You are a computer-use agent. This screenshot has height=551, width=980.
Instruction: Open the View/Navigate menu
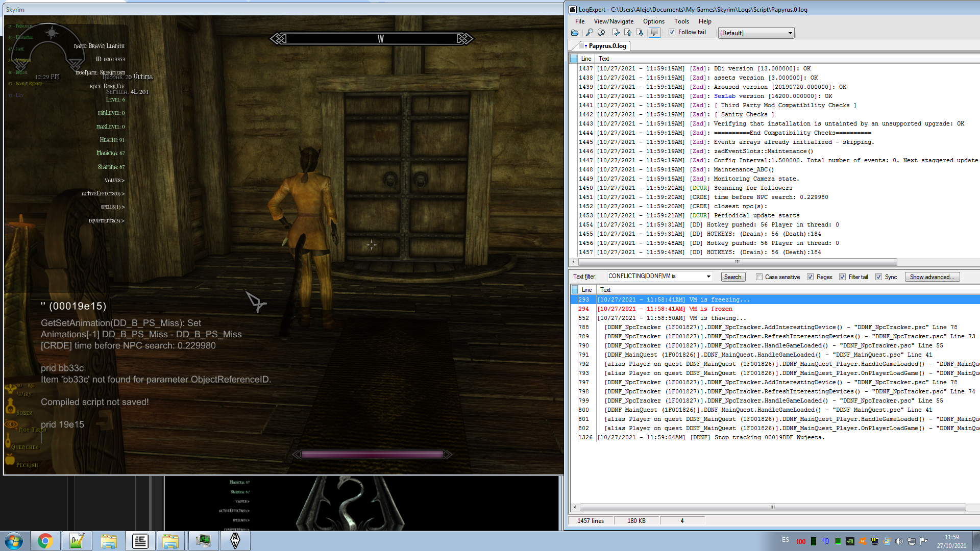[614, 21]
